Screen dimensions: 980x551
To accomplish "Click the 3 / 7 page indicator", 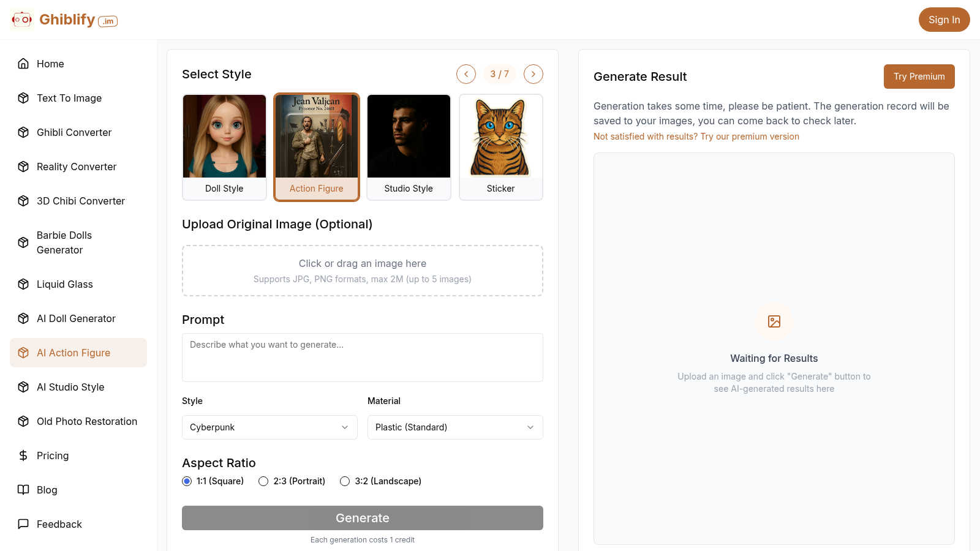I will pyautogui.click(x=500, y=74).
